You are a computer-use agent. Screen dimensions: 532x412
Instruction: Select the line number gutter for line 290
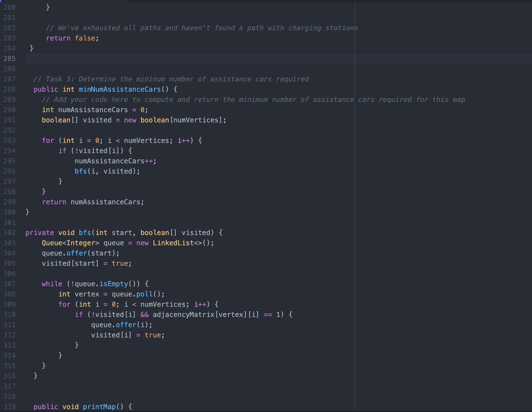pos(10,110)
